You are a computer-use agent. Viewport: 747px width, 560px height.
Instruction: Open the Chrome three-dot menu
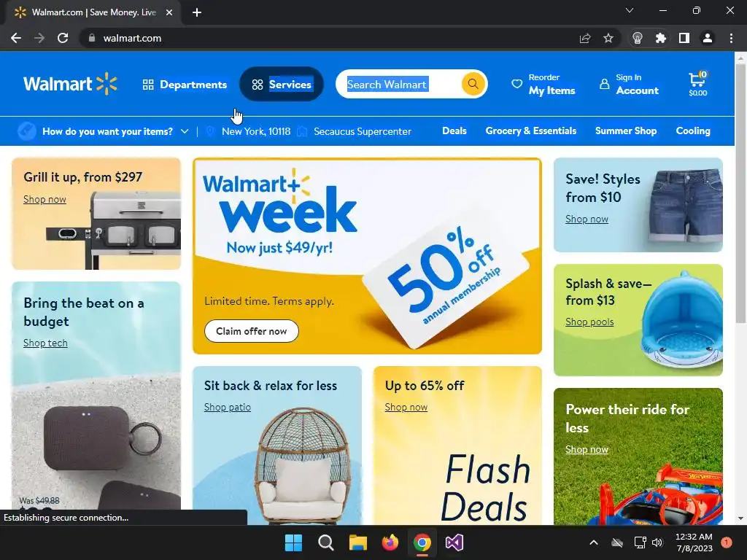click(731, 38)
